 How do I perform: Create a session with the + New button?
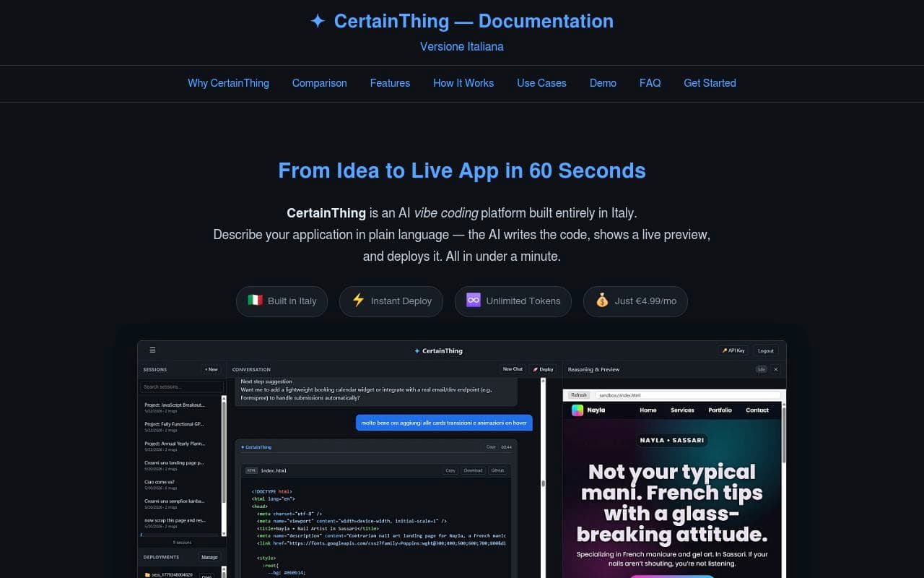pos(211,369)
